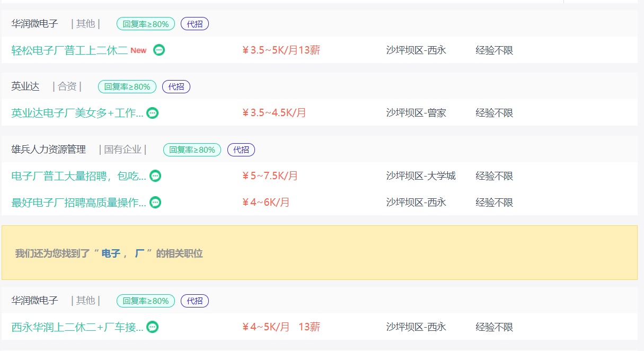Viewport: 644px width, 351px height.
Task: Click the red New badge on first job
Action: (x=138, y=50)
